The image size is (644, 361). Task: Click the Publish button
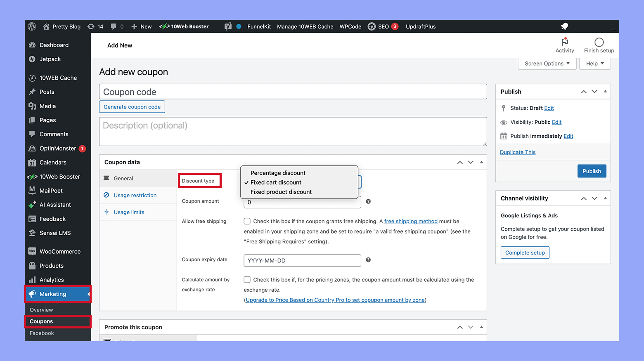pyautogui.click(x=592, y=171)
